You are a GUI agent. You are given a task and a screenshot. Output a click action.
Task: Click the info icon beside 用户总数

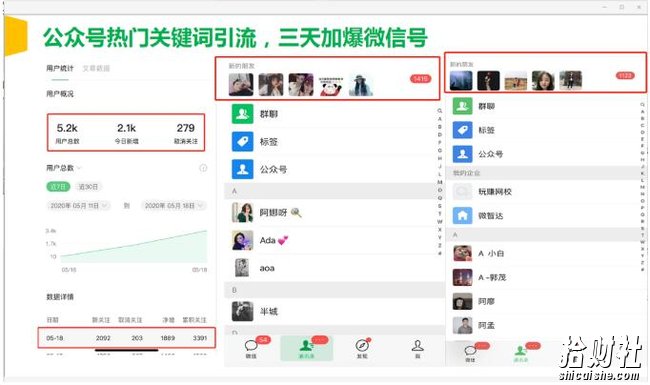203,168
